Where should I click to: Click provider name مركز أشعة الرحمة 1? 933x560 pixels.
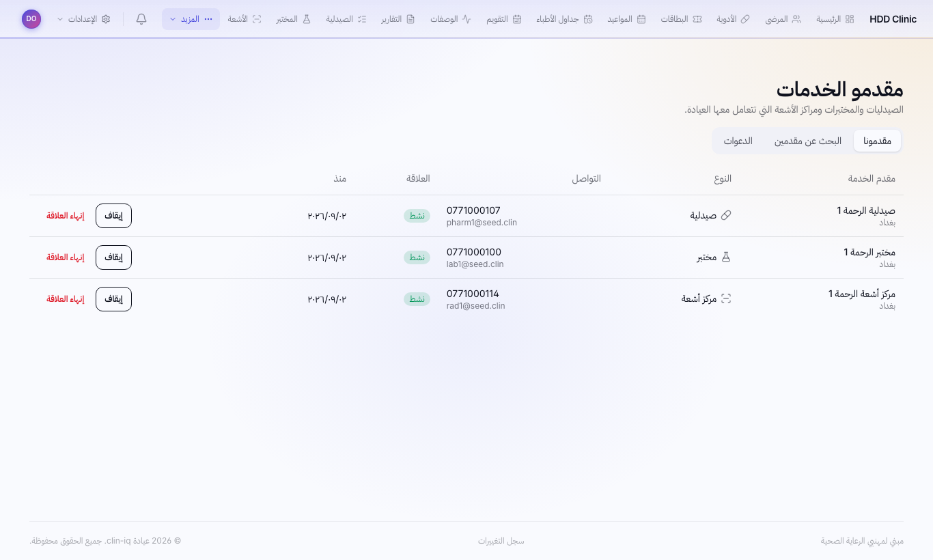[862, 294]
